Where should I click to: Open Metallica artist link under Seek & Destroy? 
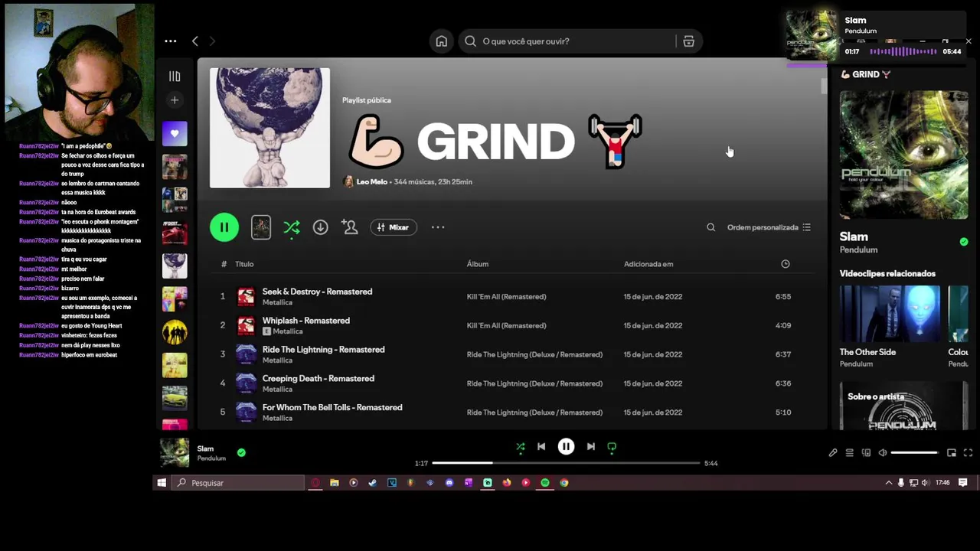pyautogui.click(x=277, y=302)
